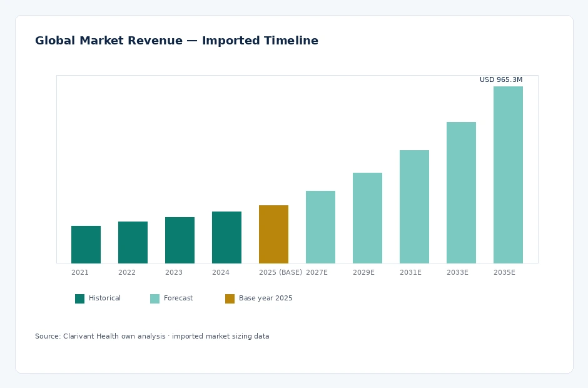Viewport: 588px width, 388px height.
Task: Click the 2025 (BASE) axis label
Action: tap(280, 272)
